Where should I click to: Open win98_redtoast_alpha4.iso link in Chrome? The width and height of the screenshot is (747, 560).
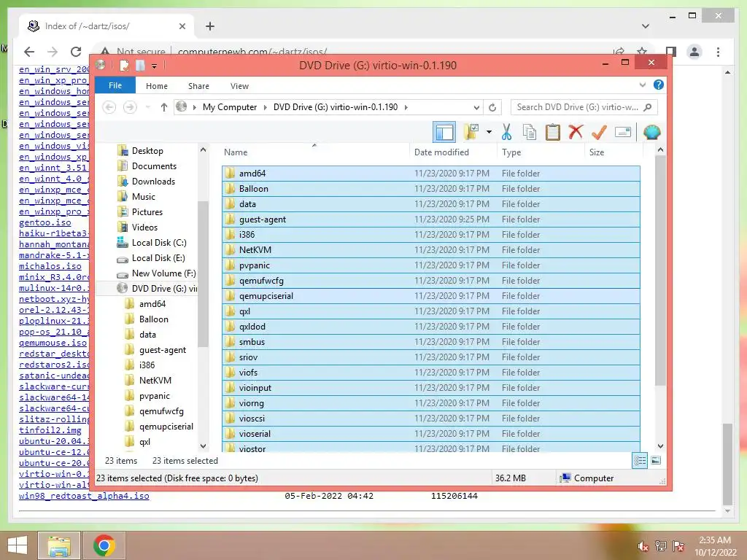84,496
